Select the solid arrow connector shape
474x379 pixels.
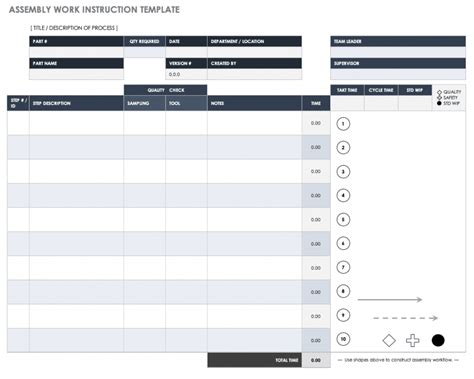click(x=390, y=299)
